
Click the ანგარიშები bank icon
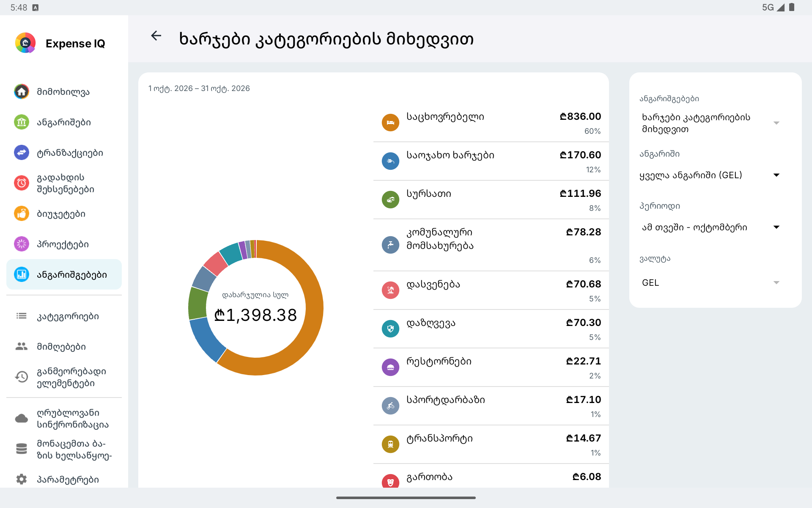[x=22, y=122]
